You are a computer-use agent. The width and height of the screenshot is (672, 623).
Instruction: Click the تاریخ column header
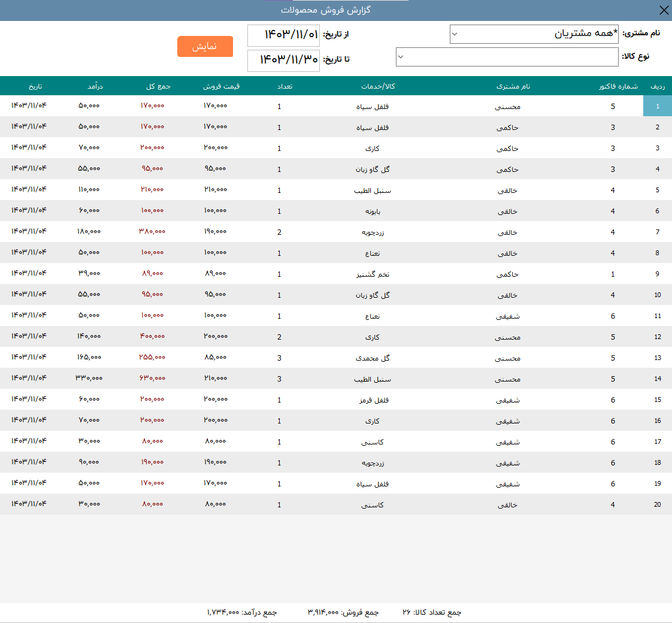tap(35, 86)
